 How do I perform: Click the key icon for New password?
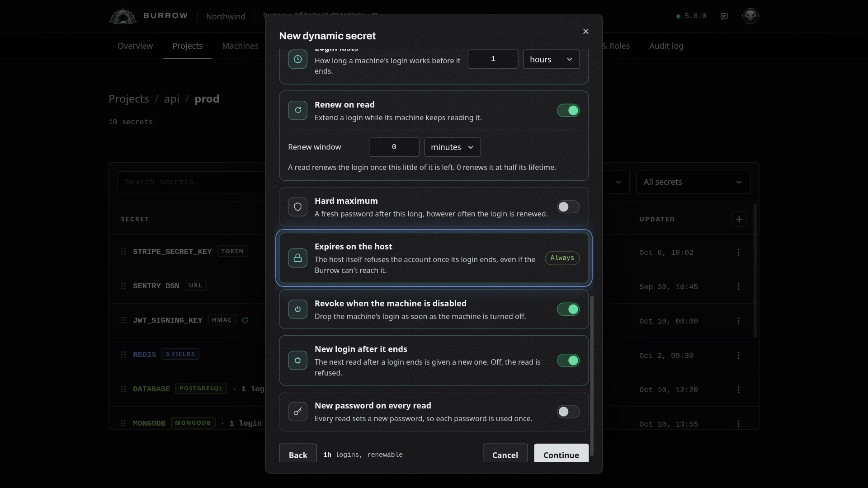click(x=297, y=412)
